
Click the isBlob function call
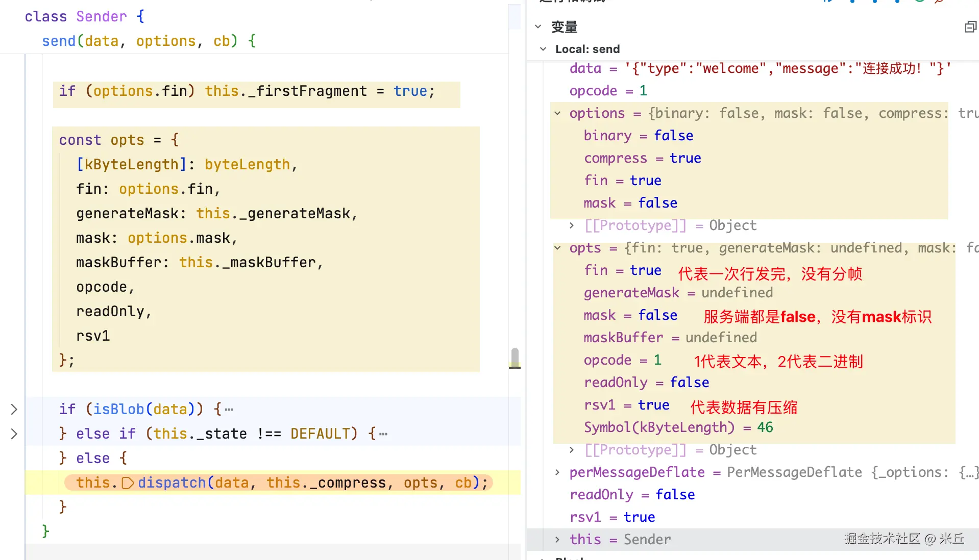click(119, 410)
